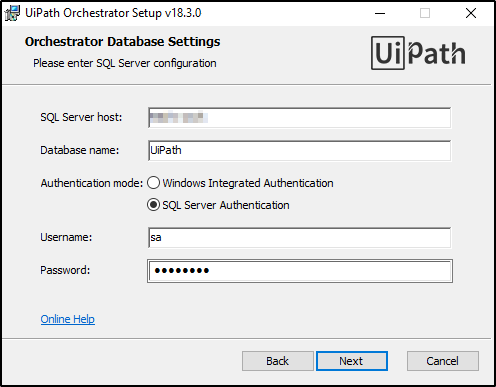Click the UiPath logo in the header
The image size is (496, 387).
pyautogui.click(x=418, y=53)
